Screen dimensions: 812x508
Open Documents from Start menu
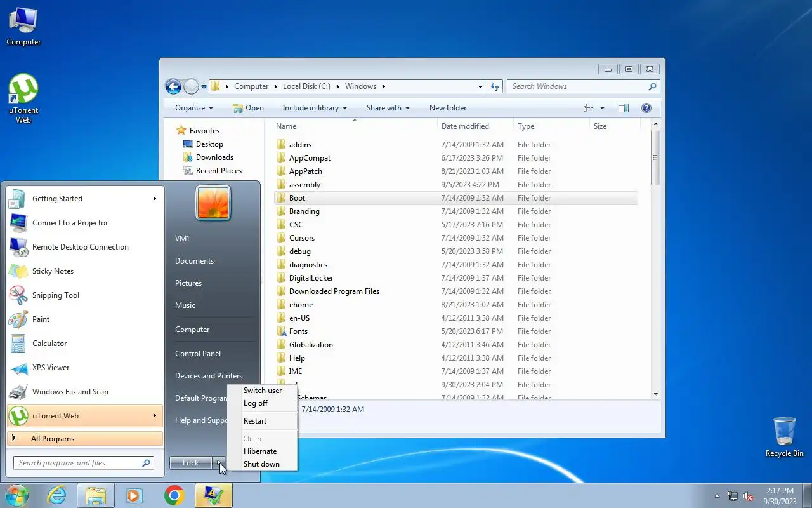[194, 261]
